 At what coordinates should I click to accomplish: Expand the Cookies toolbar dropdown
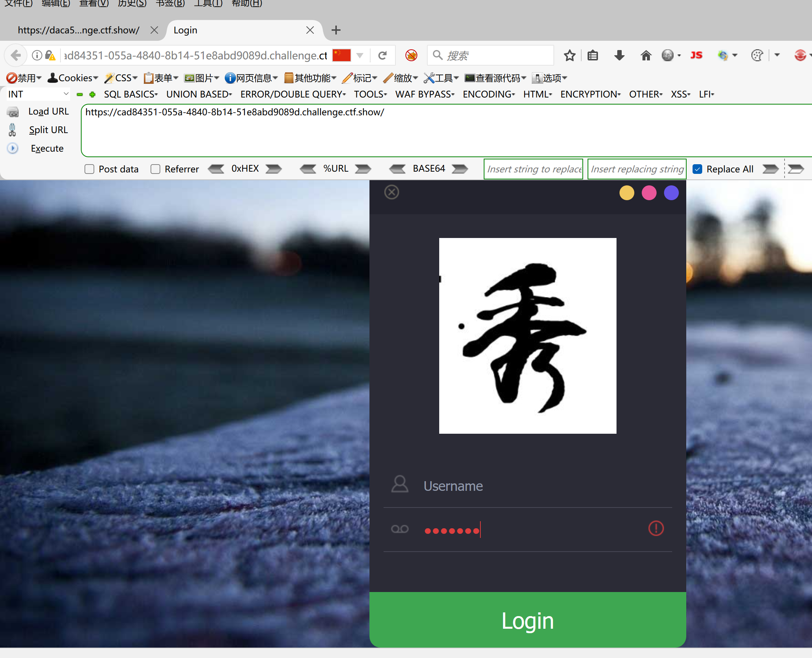pyautogui.click(x=72, y=78)
